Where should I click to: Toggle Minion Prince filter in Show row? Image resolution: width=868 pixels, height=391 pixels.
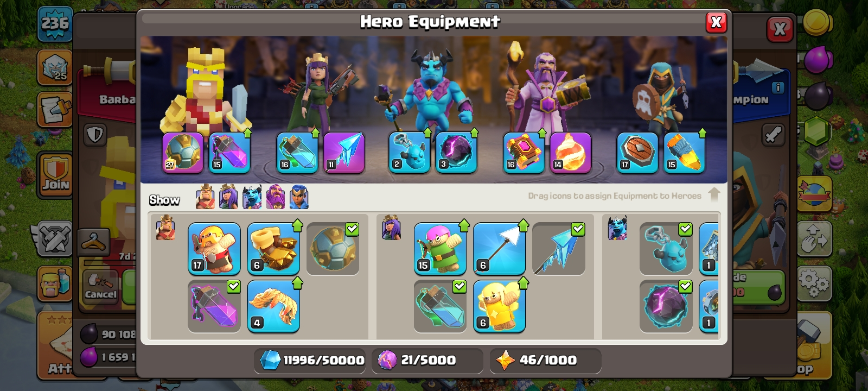click(252, 197)
